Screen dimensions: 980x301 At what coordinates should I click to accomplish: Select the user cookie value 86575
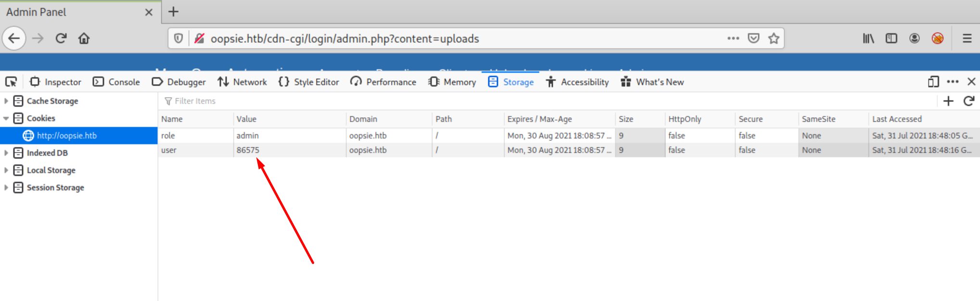[248, 150]
